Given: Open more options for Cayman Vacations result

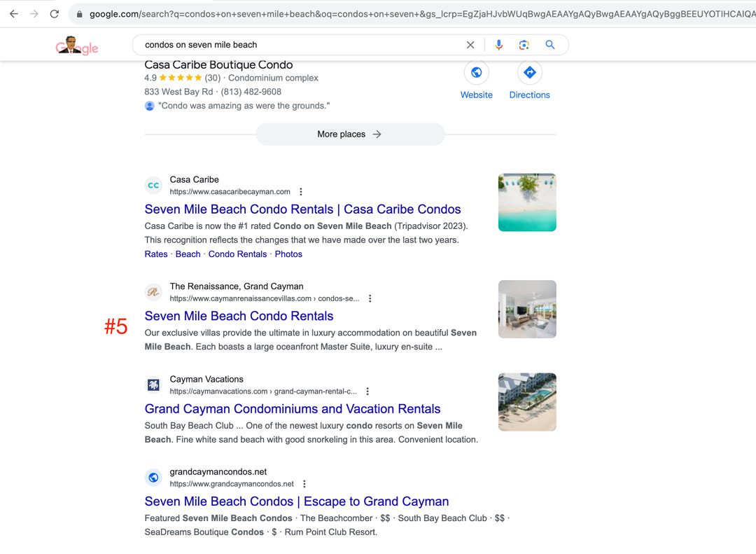Looking at the screenshot, I should point(367,391).
